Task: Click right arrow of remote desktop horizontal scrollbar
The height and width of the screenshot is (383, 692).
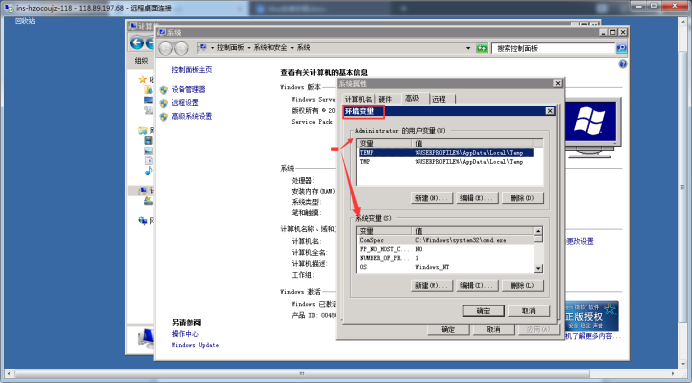Action: click(x=673, y=374)
